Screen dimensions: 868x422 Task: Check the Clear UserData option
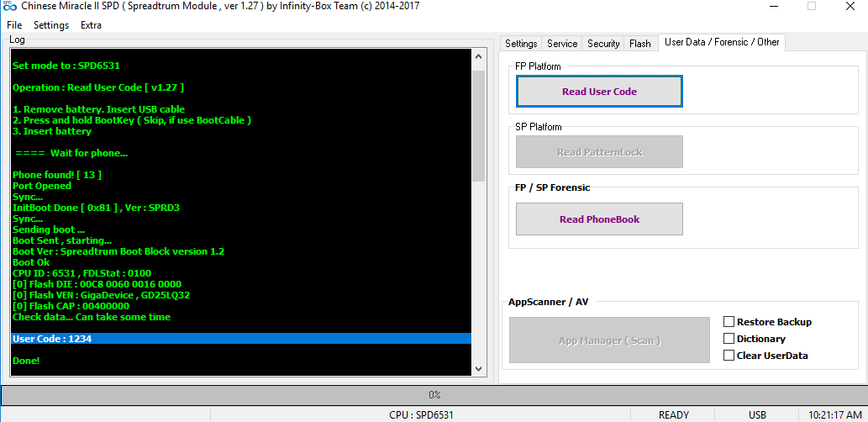pyautogui.click(x=729, y=356)
